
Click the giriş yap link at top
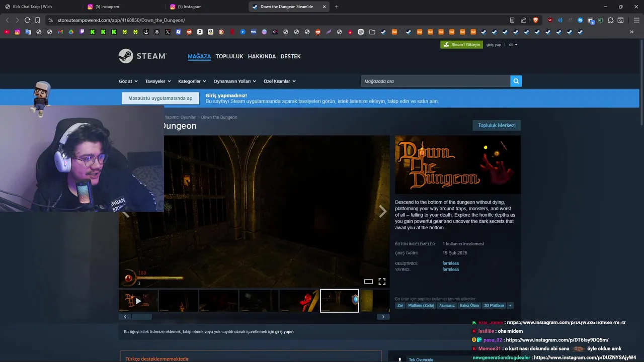[494, 45]
